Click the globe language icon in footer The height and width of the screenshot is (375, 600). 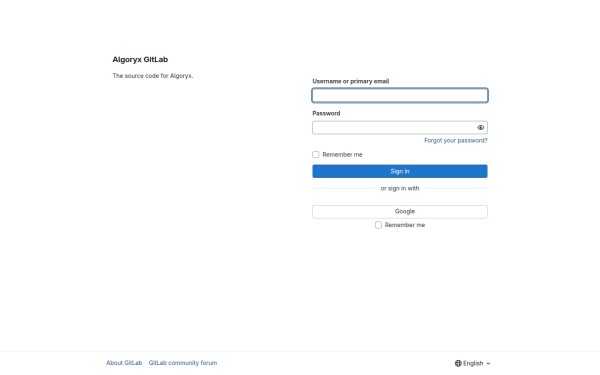click(458, 363)
